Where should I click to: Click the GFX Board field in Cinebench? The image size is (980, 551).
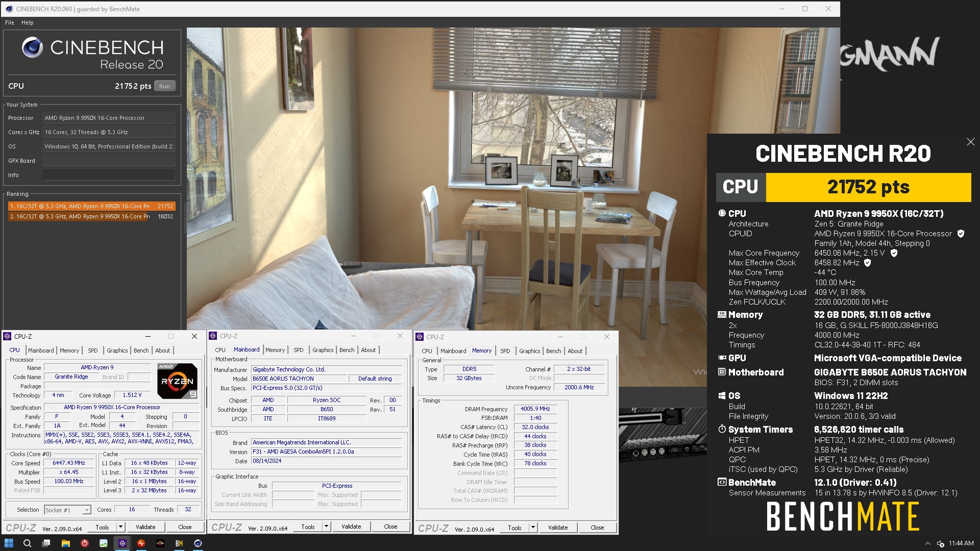click(x=109, y=161)
